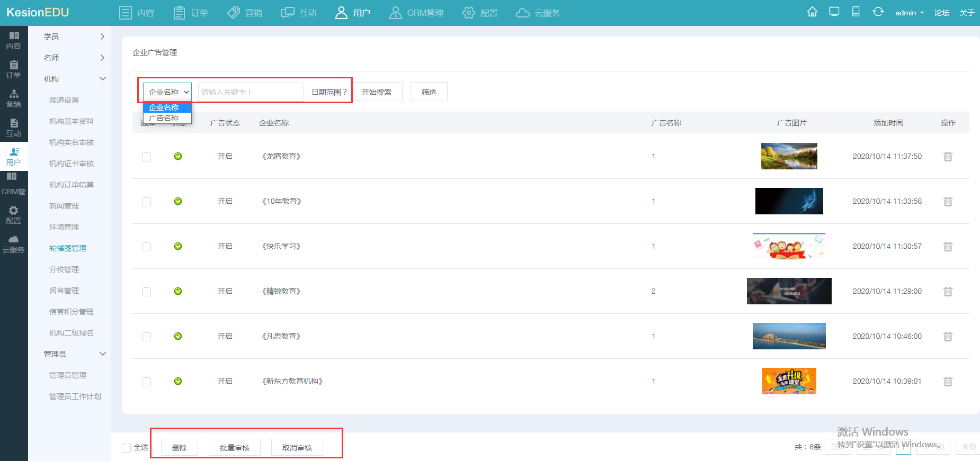Delete the 龙腾教育 ad via trash icon
This screenshot has width=980, height=461.
(948, 157)
